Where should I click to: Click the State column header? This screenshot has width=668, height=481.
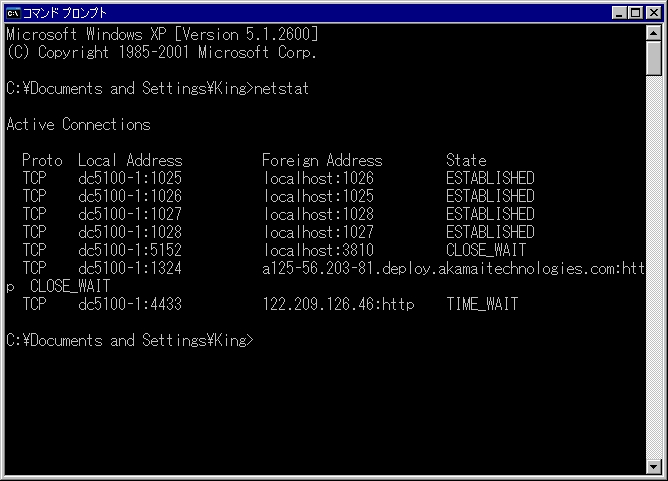pos(466,160)
